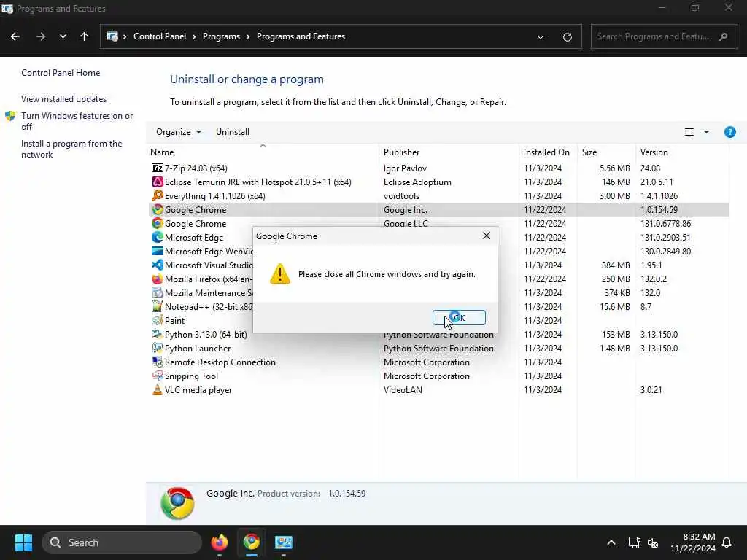Click the Snipping Tool icon
747x560 pixels.
point(158,376)
